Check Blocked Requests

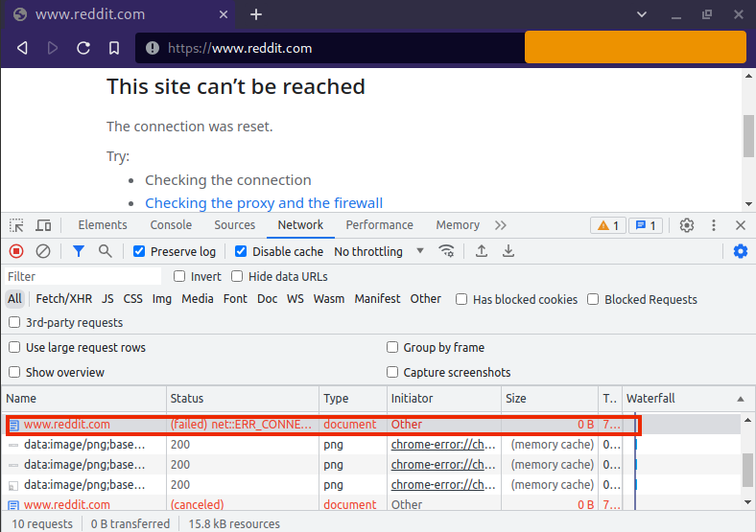click(x=593, y=299)
